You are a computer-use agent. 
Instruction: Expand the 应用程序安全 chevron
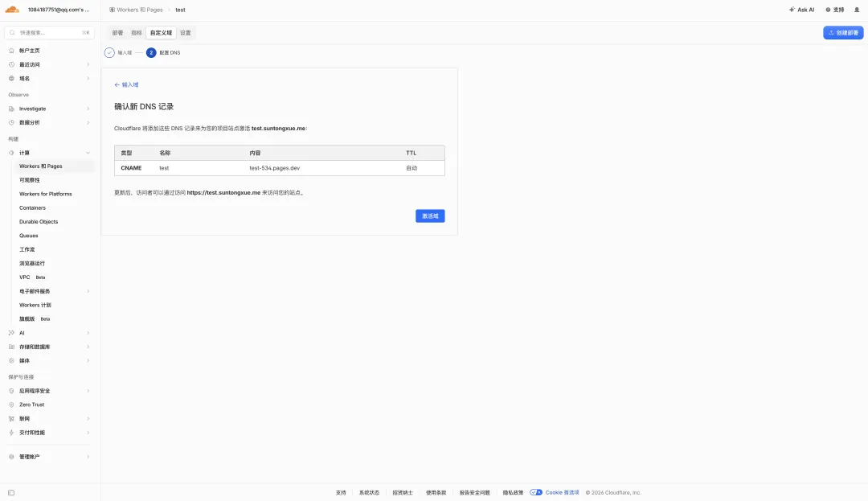point(88,391)
